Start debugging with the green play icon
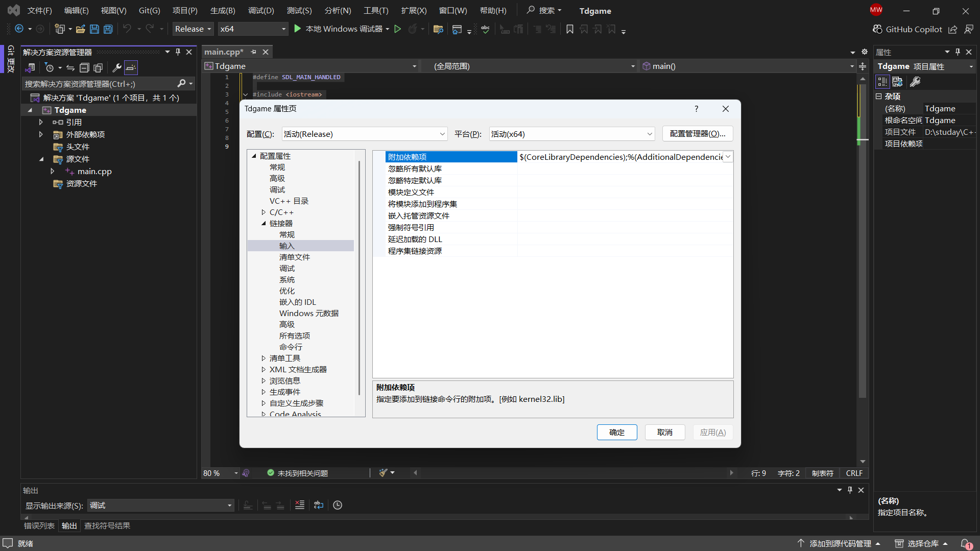Viewport: 980px width, 551px height. [x=298, y=29]
